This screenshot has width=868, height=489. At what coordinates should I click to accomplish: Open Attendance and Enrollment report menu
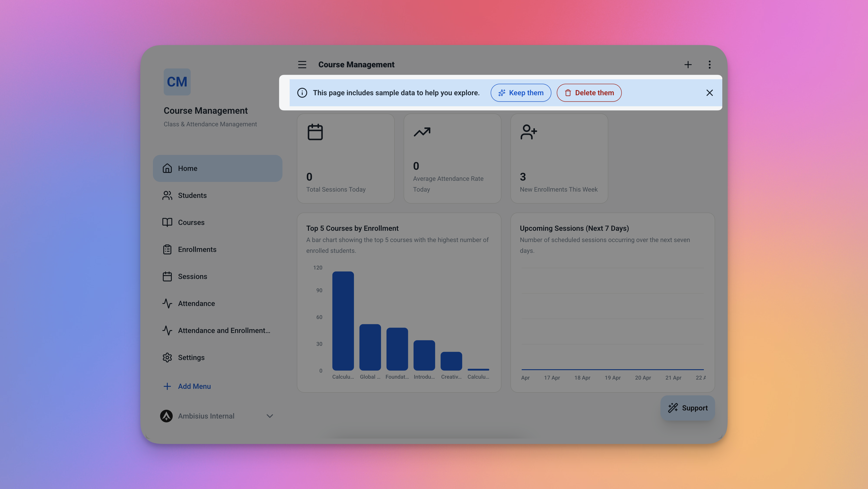coord(224,330)
